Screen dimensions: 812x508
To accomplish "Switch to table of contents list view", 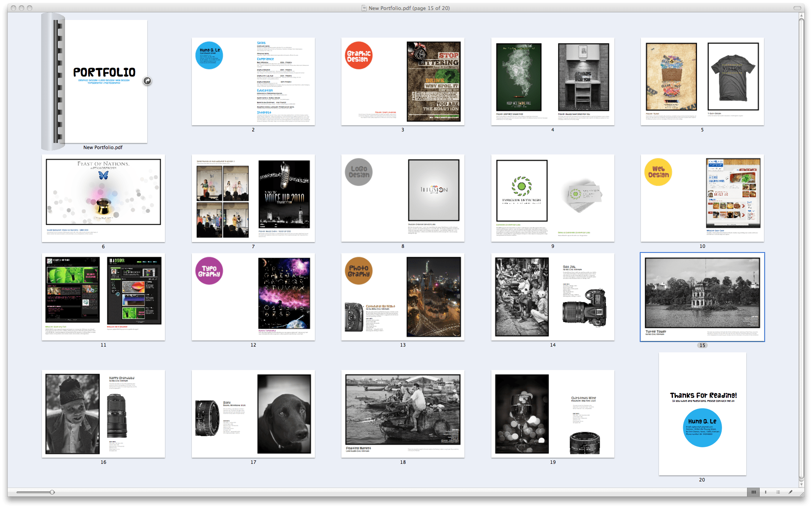I will [x=778, y=492].
